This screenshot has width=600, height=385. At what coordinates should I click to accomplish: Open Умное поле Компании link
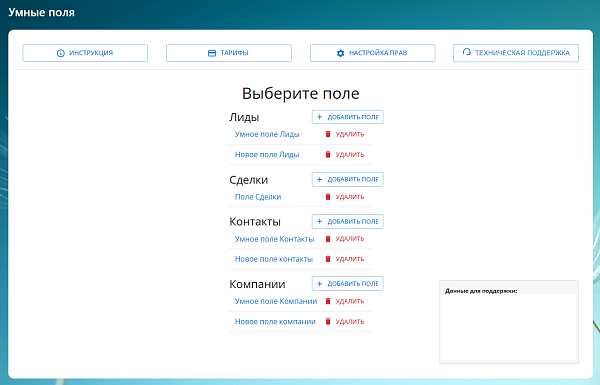tap(276, 301)
